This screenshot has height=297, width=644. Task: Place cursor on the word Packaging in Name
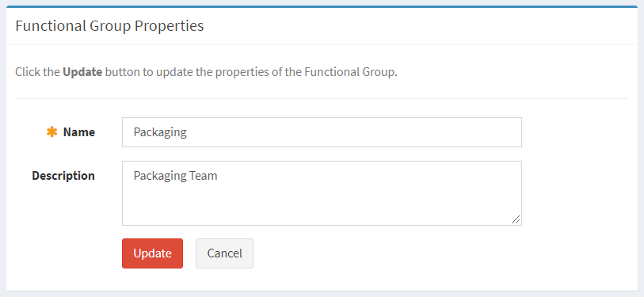click(160, 132)
